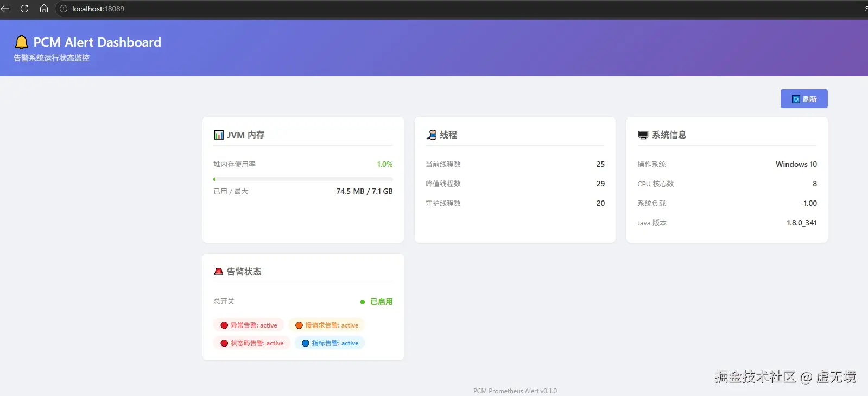Click the 1.0% heap usage value
The width and height of the screenshot is (868, 396).
tap(385, 164)
